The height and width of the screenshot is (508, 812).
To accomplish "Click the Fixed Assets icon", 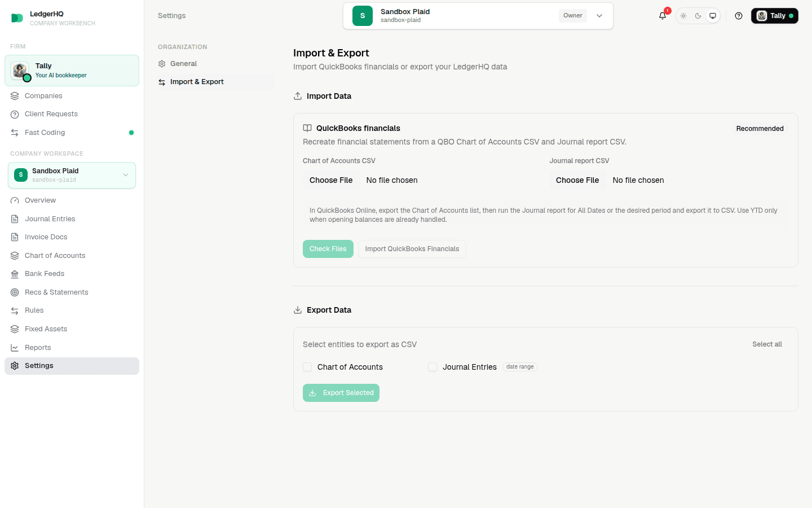I will (x=15, y=329).
